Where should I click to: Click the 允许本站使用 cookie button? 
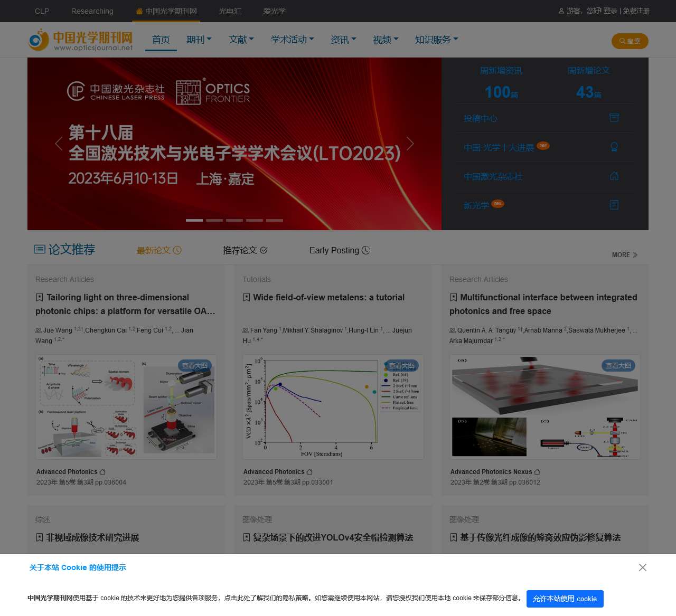point(565,599)
